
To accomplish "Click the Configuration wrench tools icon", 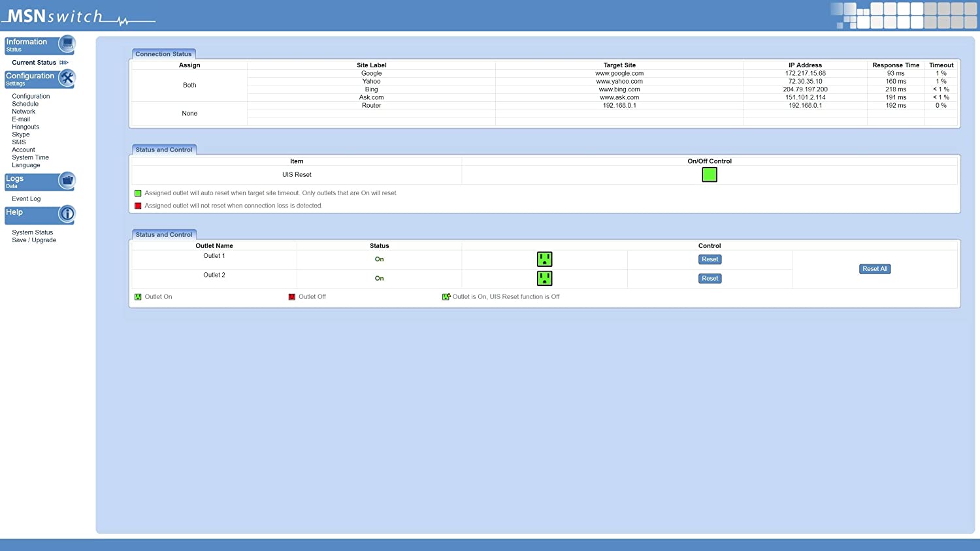I will click(67, 78).
